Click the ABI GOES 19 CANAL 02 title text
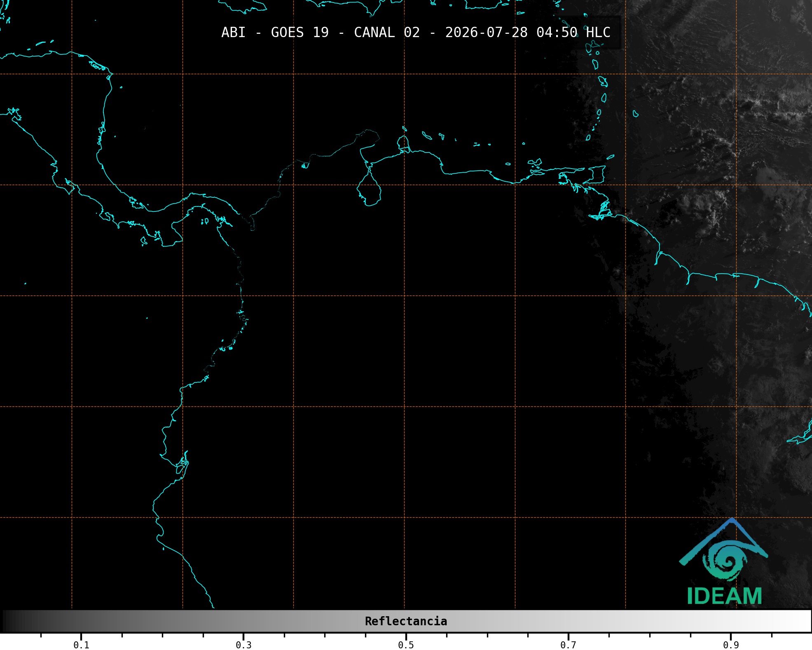The height and width of the screenshot is (650, 812). click(416, 33)
